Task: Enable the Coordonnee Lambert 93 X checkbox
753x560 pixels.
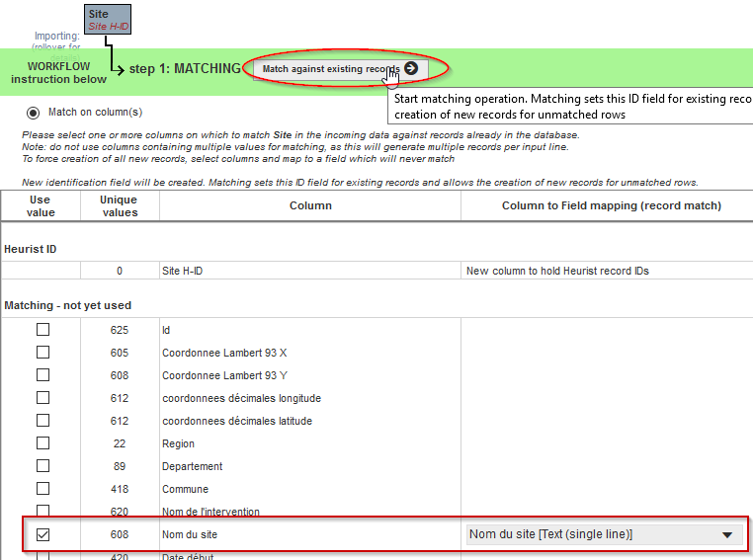Action: pyautogui.click(x=42, y=353)
